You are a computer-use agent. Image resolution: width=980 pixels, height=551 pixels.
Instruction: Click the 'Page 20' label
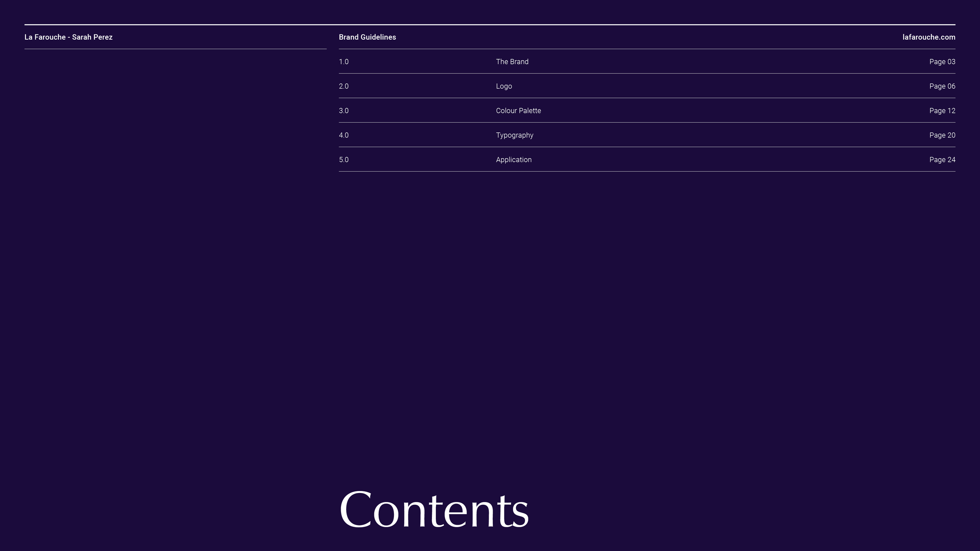pos(942,135)
